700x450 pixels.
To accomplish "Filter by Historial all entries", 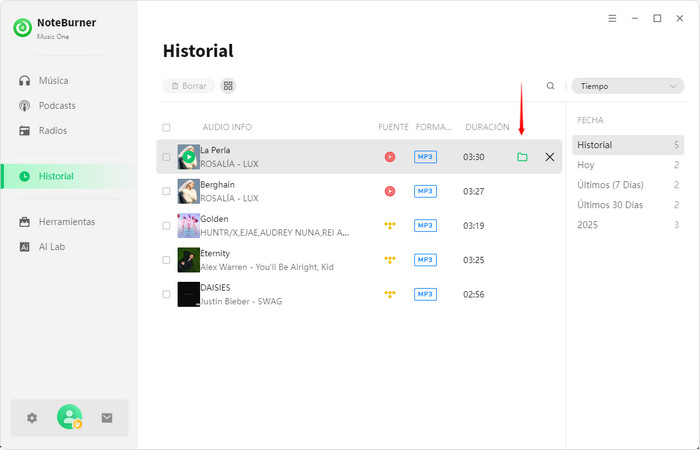I will (628, 145).
